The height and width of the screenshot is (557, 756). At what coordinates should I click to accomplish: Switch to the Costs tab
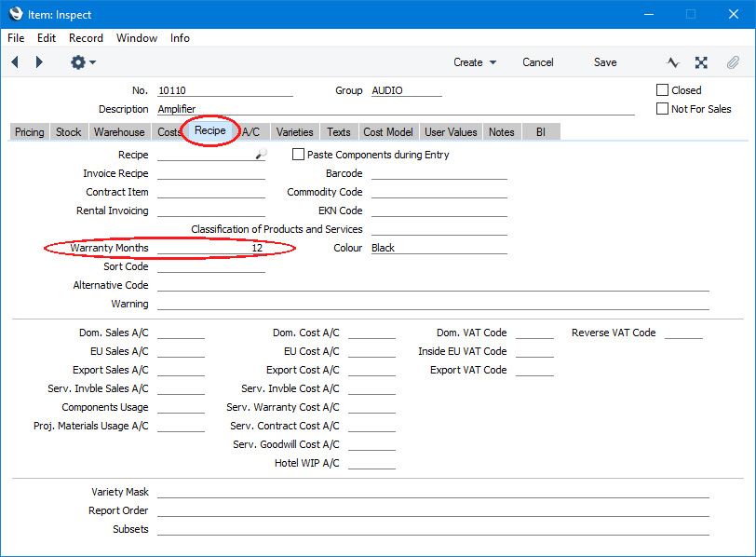[x=168, y=132]
